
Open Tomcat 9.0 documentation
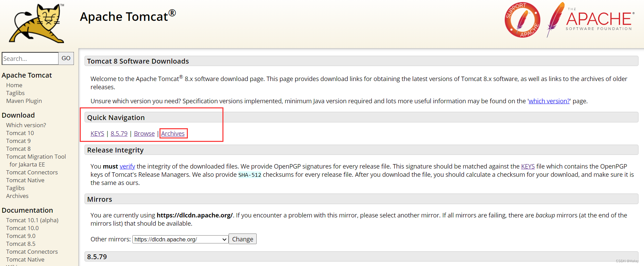(x=21, y=236)
